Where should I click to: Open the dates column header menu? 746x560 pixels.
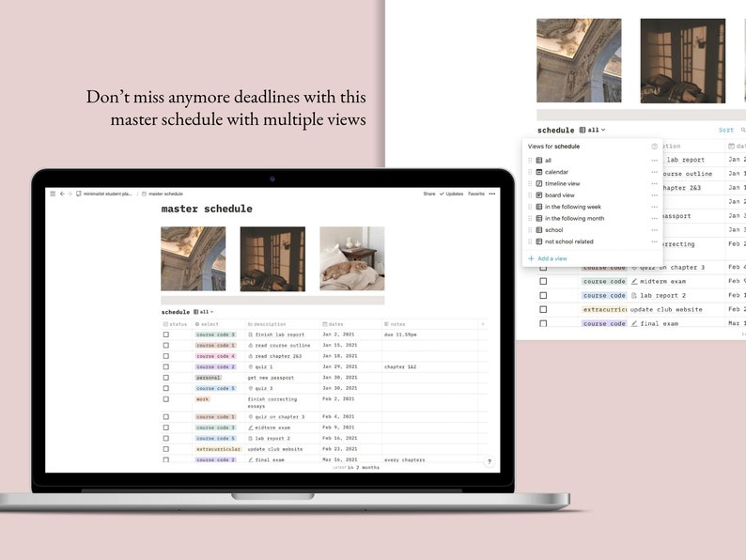click(x=333, y=324)
